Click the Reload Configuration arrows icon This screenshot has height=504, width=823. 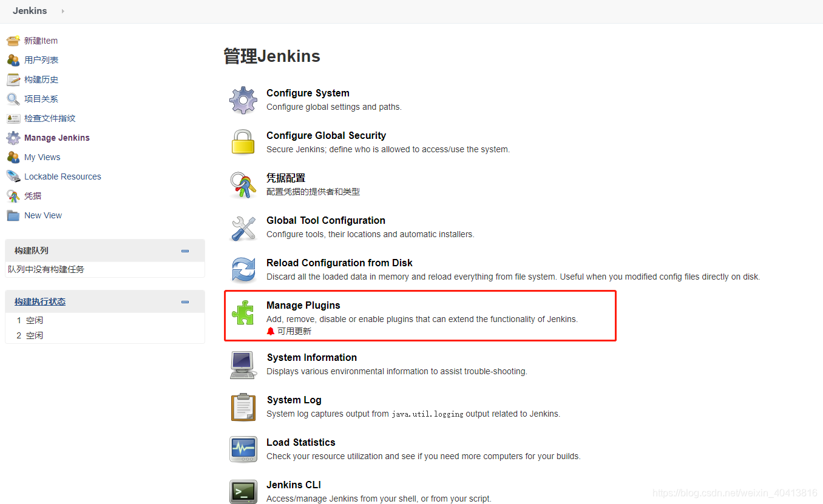point(243,270)
